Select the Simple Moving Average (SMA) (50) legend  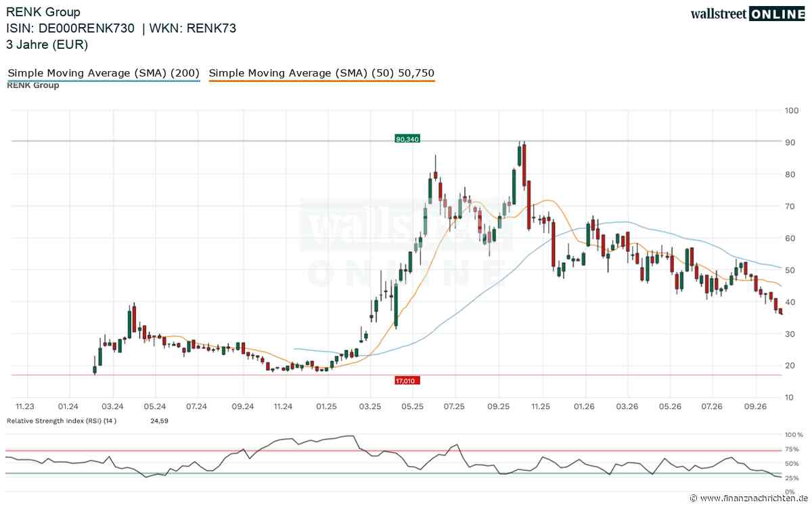click(x=322, y=73)
